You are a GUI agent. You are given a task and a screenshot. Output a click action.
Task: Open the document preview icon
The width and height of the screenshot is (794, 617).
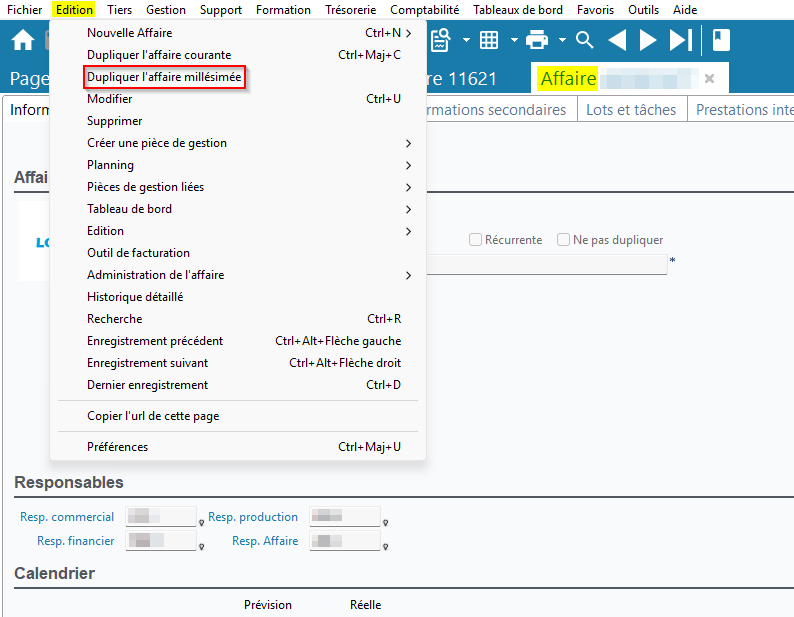[440, 40]
